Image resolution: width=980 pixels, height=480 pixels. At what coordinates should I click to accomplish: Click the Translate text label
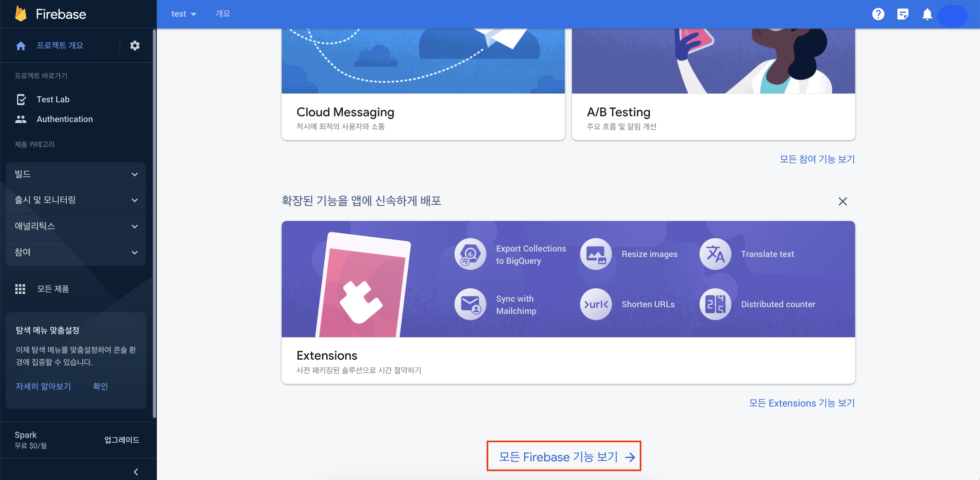(x=767, y=254)
